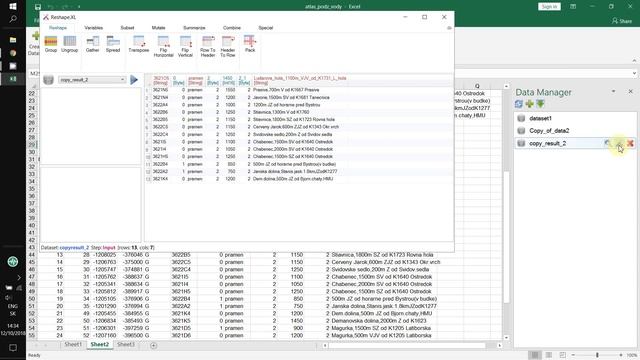Expand the Excel formula bar
This screenshot has height=360, width=640.
tap(634, 73)
